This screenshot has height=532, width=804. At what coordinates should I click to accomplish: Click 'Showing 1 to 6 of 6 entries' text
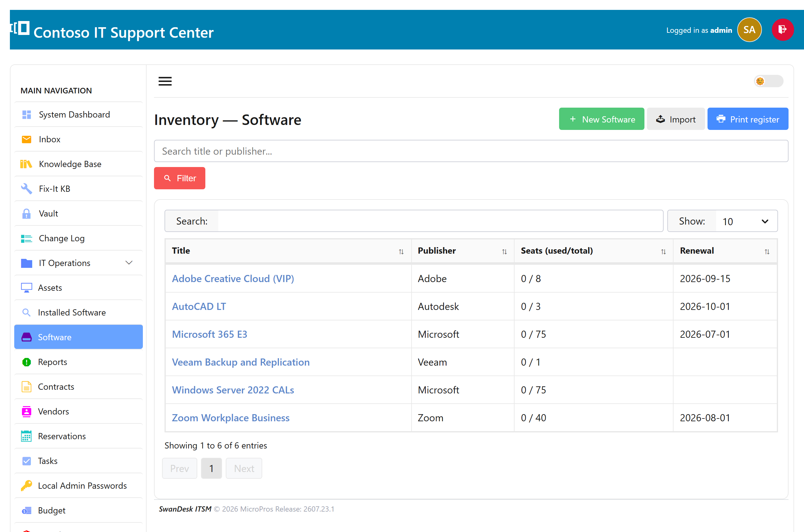[216, 446]
